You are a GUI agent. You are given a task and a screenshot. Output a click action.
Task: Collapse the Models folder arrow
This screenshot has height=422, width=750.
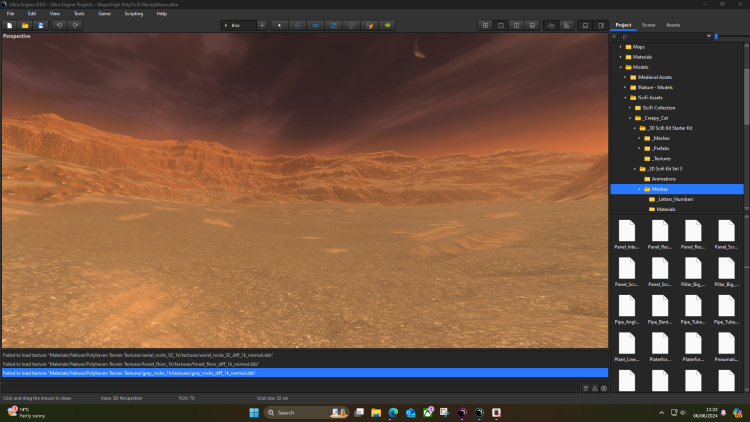pos(621,67)
